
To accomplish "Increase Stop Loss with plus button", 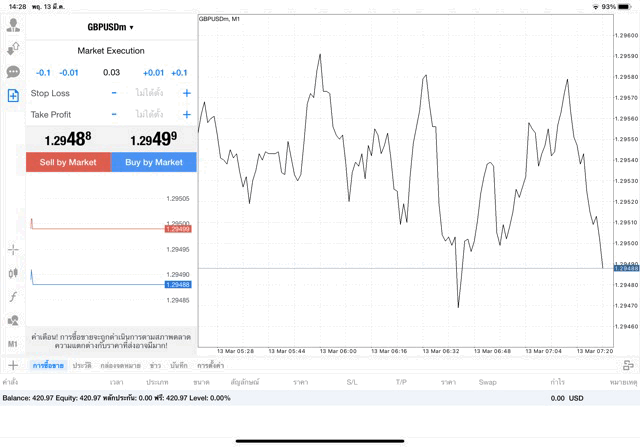I will (x=186, y=93).
